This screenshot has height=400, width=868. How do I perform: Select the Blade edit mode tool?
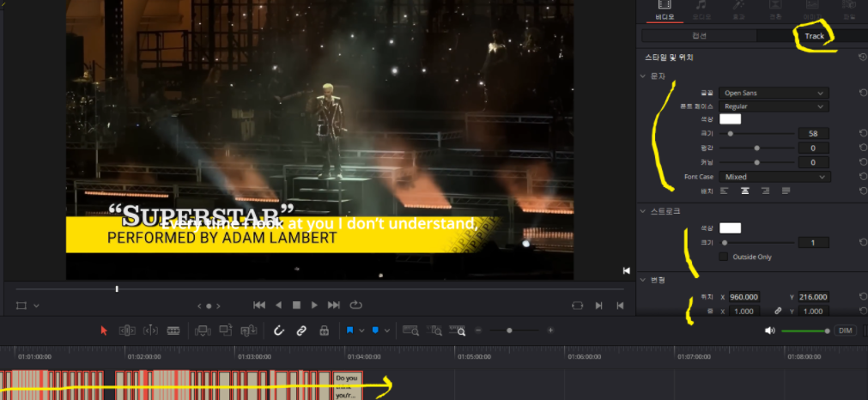point(173,330)
